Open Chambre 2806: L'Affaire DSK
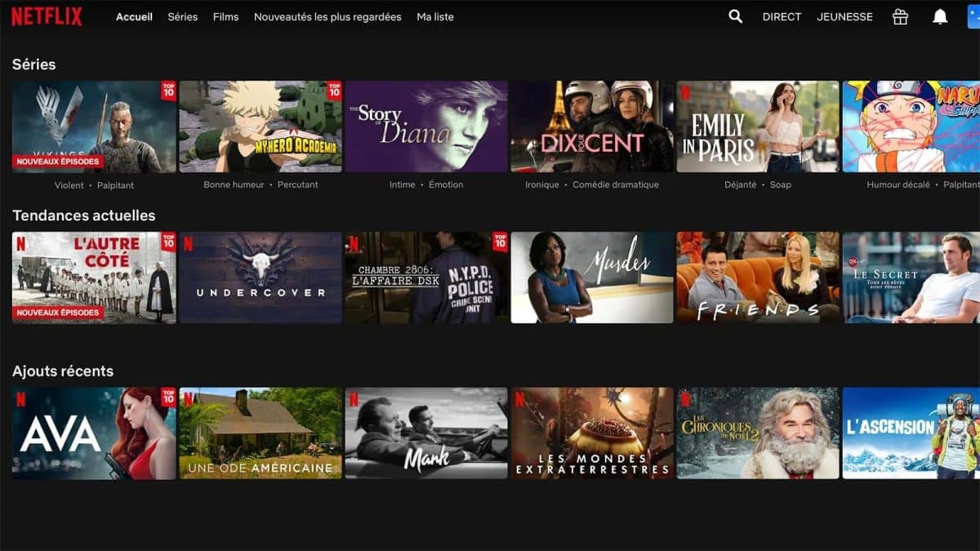The width and height of the screenshot is (980, 551). point(426,278)
